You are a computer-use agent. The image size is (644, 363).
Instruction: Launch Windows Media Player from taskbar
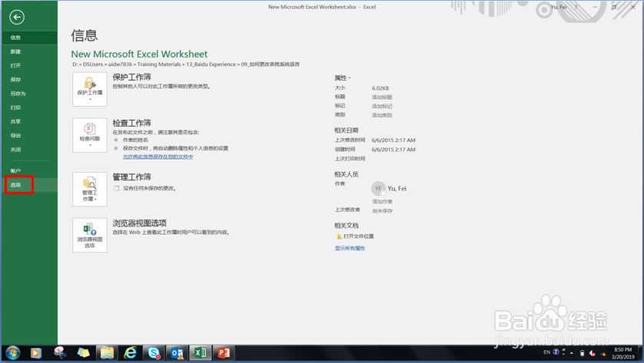tap(36, 353)
